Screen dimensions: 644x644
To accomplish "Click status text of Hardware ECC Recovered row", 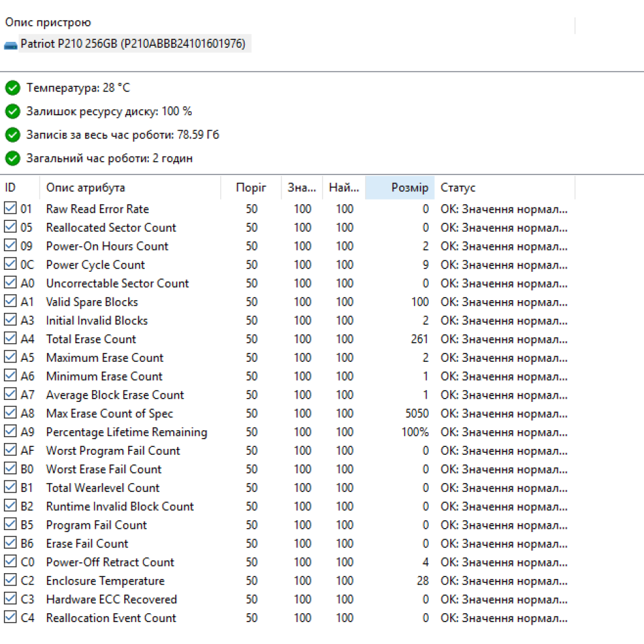I will pos(504,600).
